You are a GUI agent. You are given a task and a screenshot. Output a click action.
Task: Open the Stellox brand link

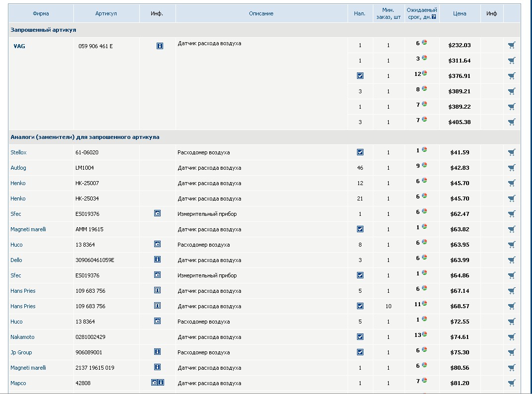coord(19,152)
